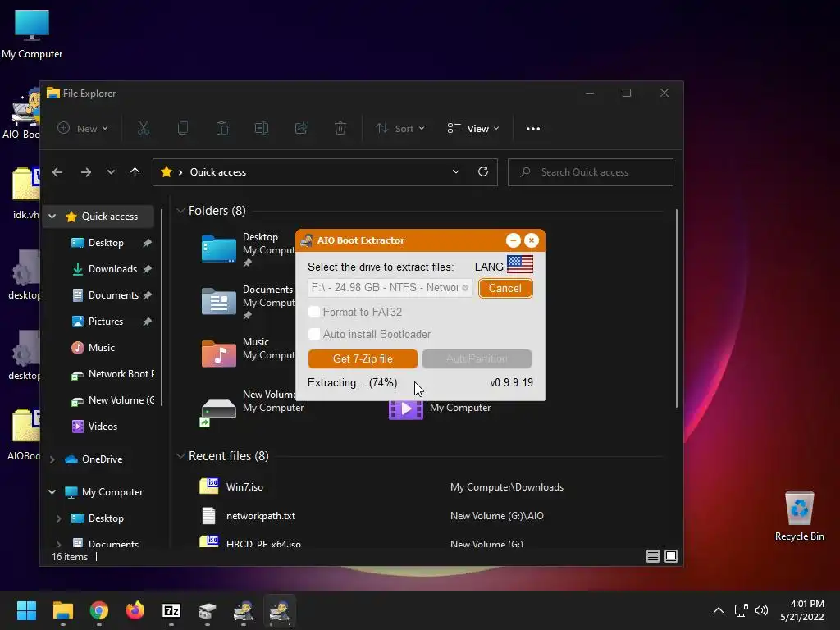
Task: Open the View options dropdown
Action: (x=473, y=129)
